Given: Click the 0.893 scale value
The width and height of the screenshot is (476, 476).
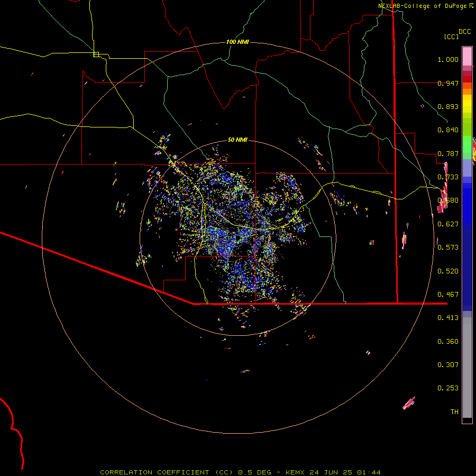Looking at the screenshot, I should (x=448, y=106).
